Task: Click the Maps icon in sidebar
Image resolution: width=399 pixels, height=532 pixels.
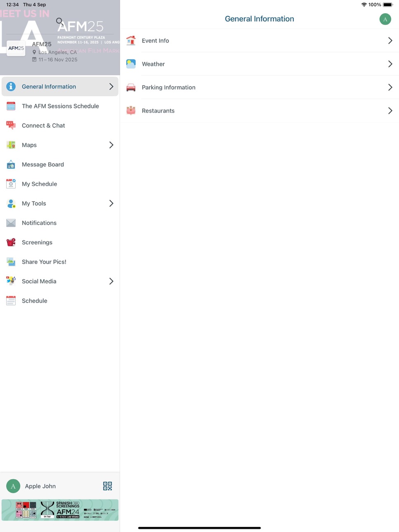Action: [x=11, y=145]
